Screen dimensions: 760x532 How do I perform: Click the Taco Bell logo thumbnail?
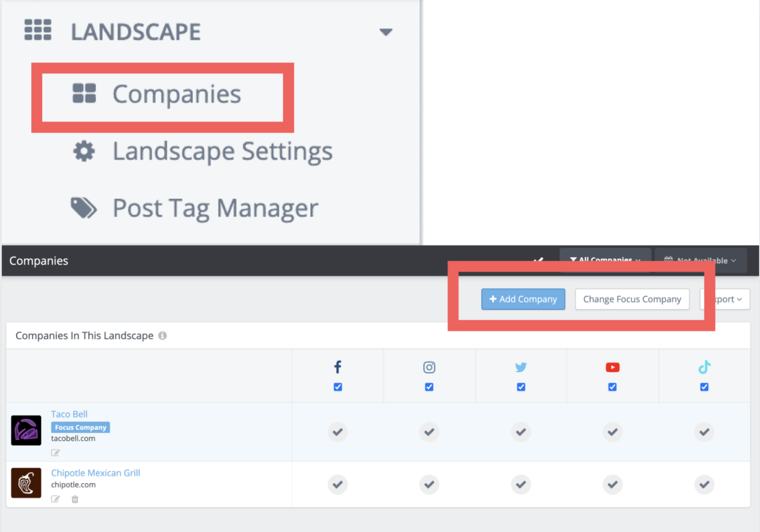(x=26, y=430)
